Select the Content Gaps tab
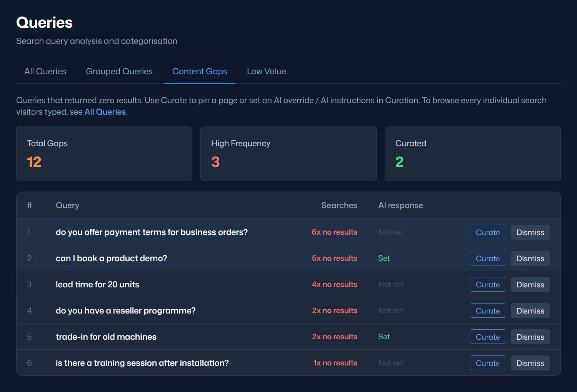The image size is (577, 392). point(200,72)
